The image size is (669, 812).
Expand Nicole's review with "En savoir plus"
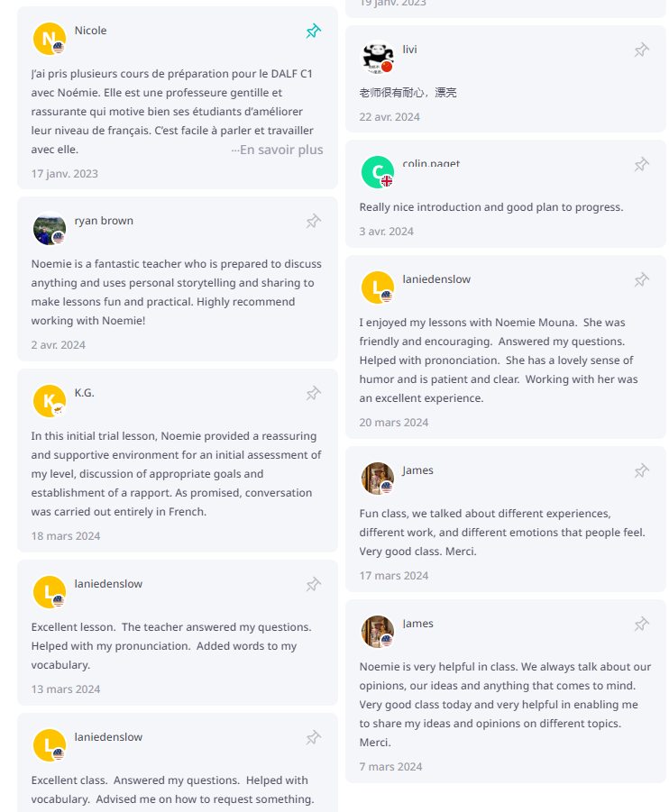tap(278, 150)
